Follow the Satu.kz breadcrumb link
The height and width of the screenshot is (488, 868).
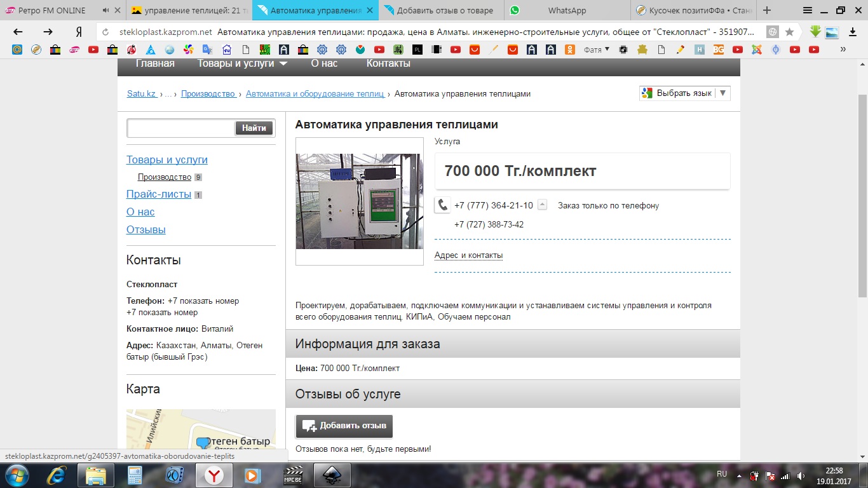click(x=142, y=93)
